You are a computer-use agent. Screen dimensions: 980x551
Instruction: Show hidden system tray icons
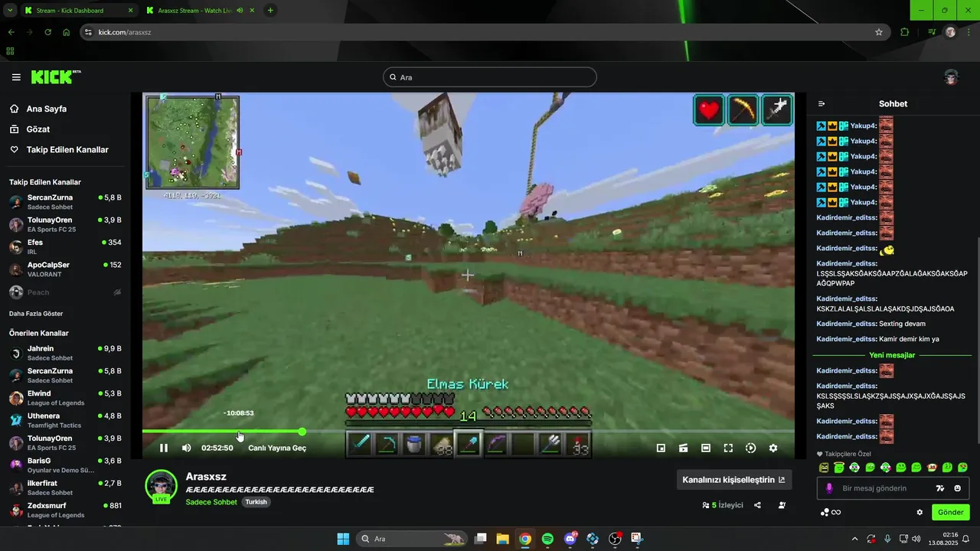[x=854, y=539]
